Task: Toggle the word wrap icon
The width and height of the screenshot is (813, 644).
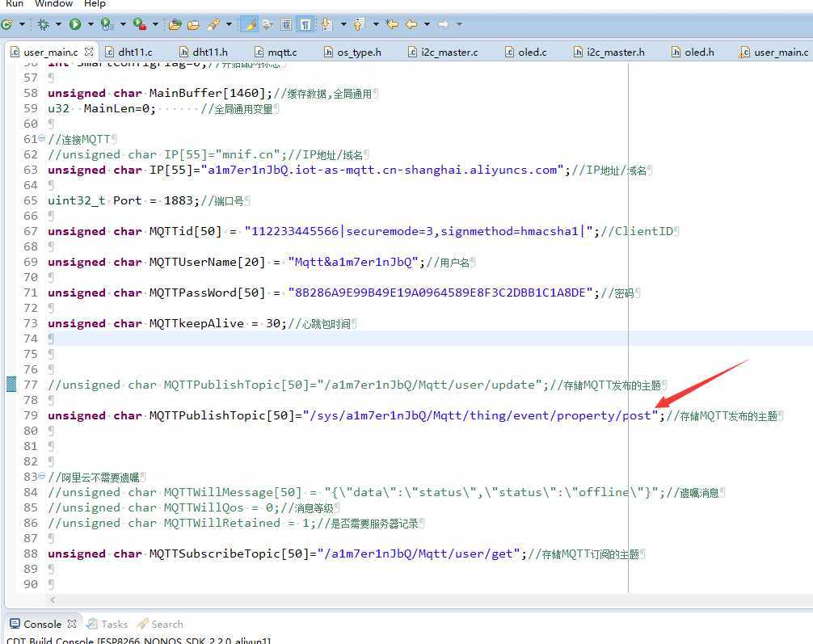Action: click(x=267, y=24)
